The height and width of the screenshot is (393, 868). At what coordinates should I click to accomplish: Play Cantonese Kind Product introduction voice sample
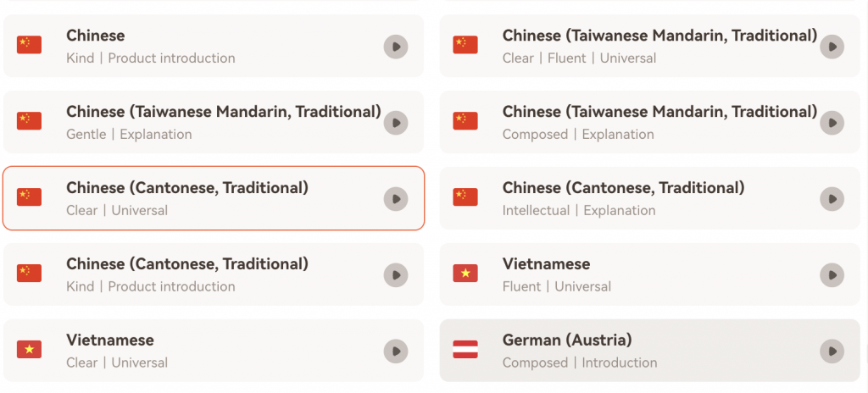[396, 275]
